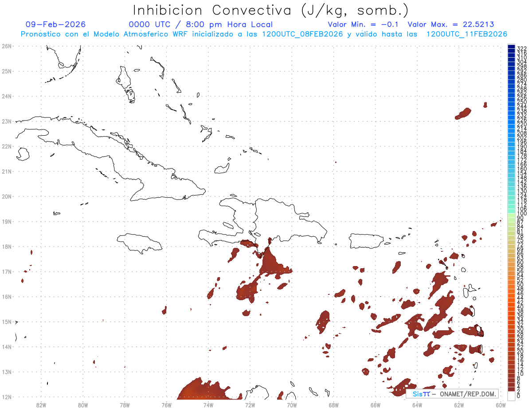This screenshot has height=411, width=532.
Task: Click the latitude label "15N"
Action: pyautogui.click(x=6, y=322)
